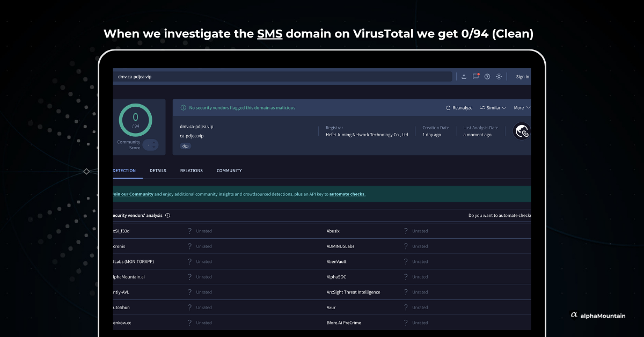Click the AlphaSOC vendor name
The height and width of the screenshot is (337, 644).
(x=337, y=277)
